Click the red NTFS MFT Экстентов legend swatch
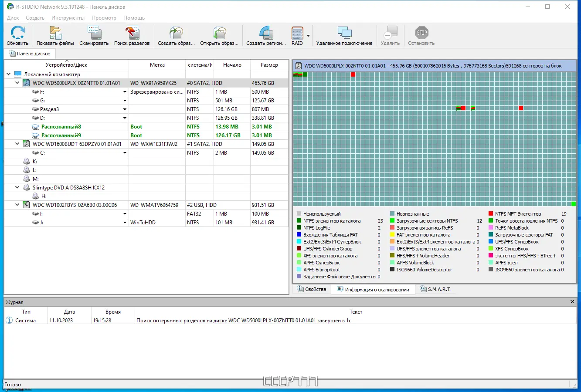581x392 pixels. click(491, 214)
